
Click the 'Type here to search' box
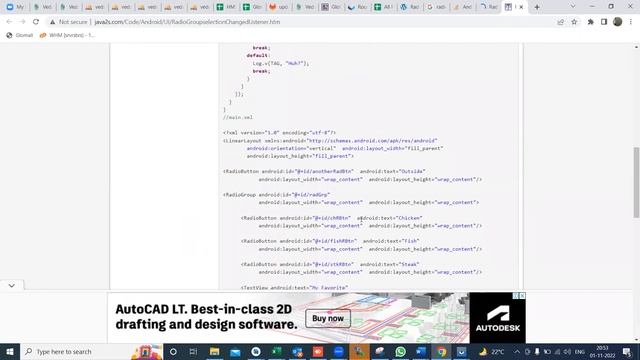(91, 352)
